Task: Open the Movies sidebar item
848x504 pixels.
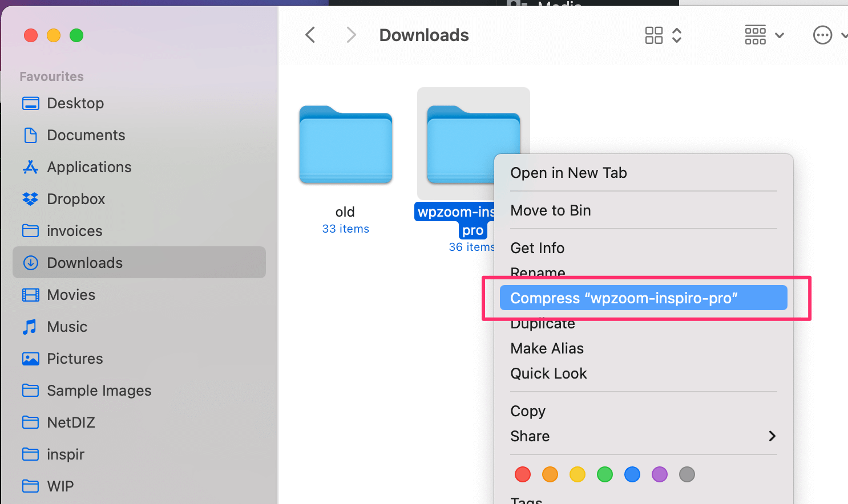Action: coord(71,295)
